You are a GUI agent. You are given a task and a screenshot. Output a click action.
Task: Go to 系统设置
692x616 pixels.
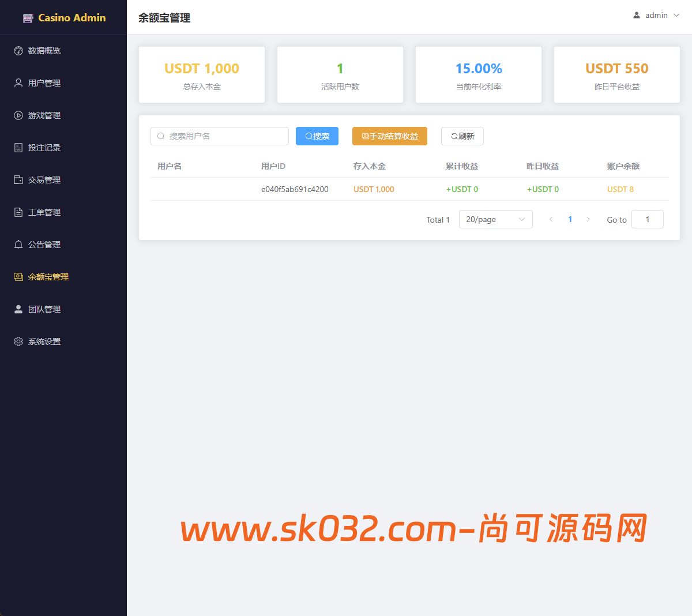pos(63,341)
